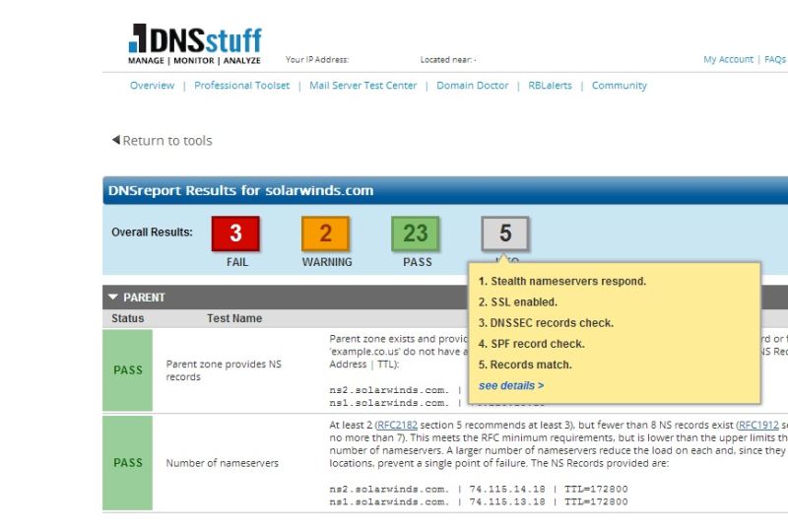Click the red 3 FAIL results box
The image size is (788, 532).
[235, 233]
